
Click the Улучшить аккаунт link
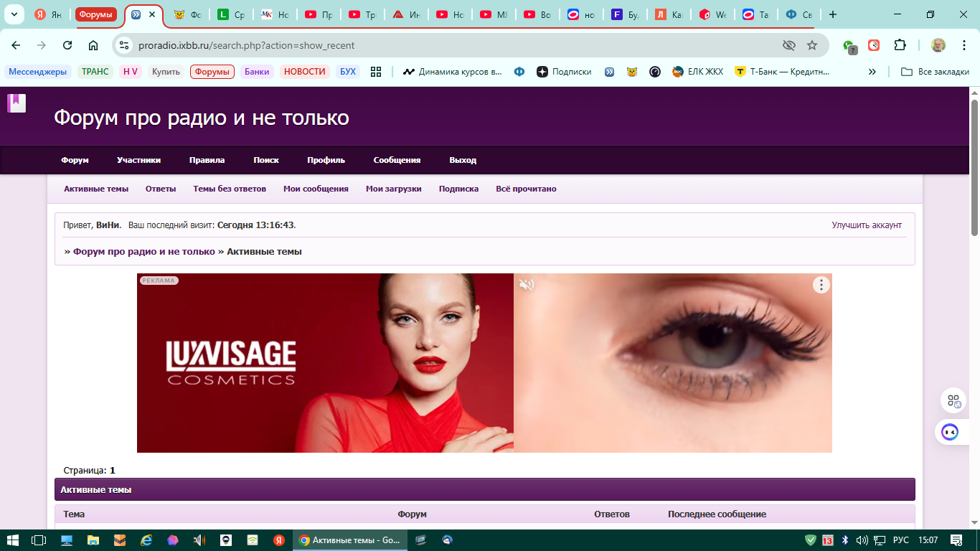pyautogui.click(x=867, y=225)
